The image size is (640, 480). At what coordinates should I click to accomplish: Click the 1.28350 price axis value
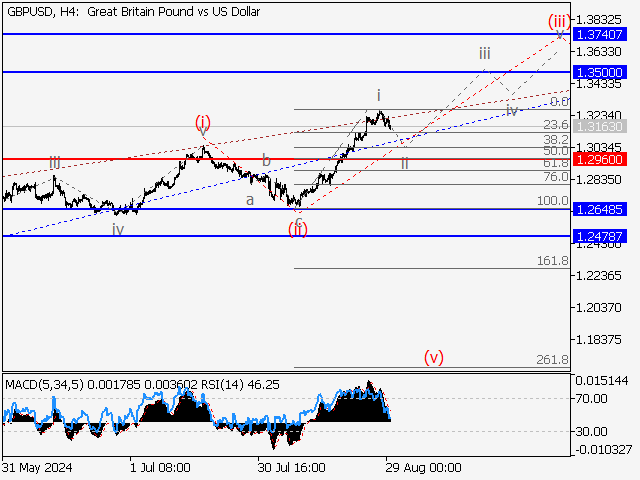coord(598,180)
